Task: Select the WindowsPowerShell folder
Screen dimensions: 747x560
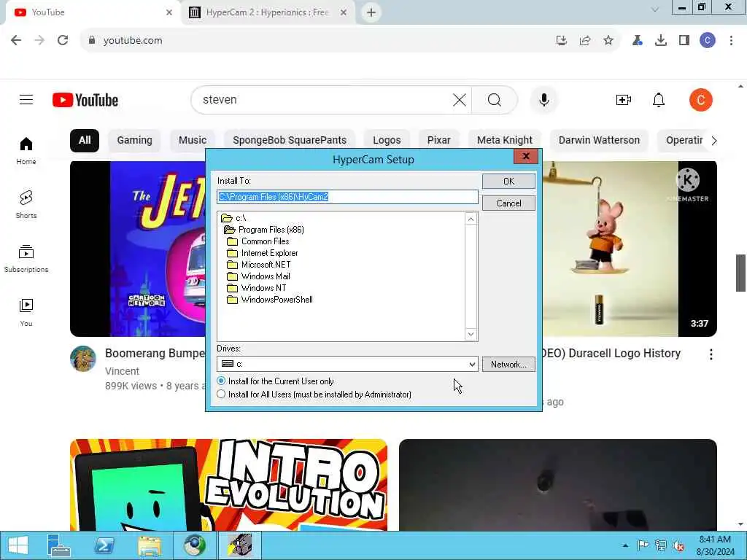Action: (270, 300)
